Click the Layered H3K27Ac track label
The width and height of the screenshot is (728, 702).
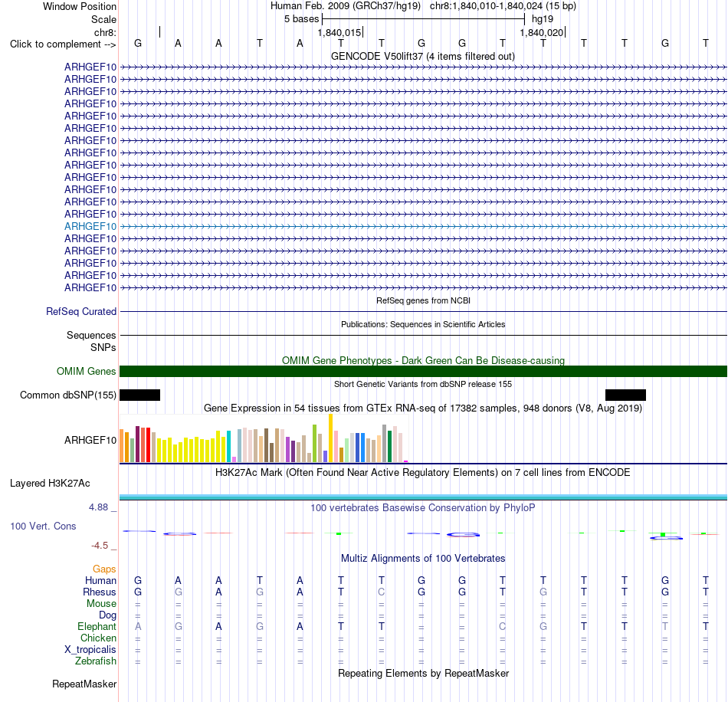coord(50,484)
